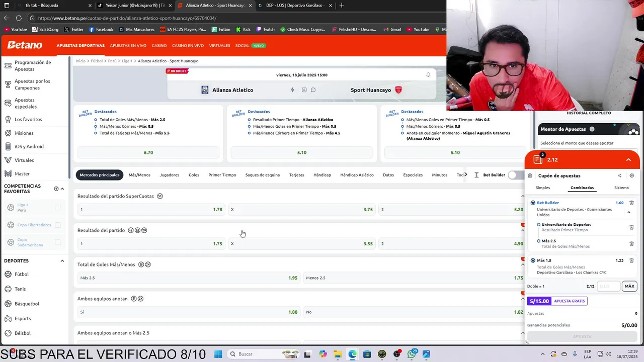Select the Simples coupon tab
644x362 pixels.
pos(542,188)
